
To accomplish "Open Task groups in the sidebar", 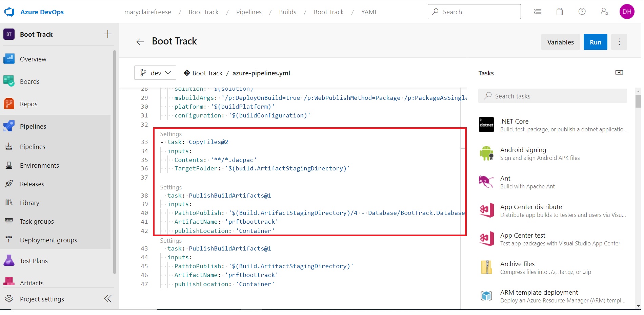I will [37, 221].
